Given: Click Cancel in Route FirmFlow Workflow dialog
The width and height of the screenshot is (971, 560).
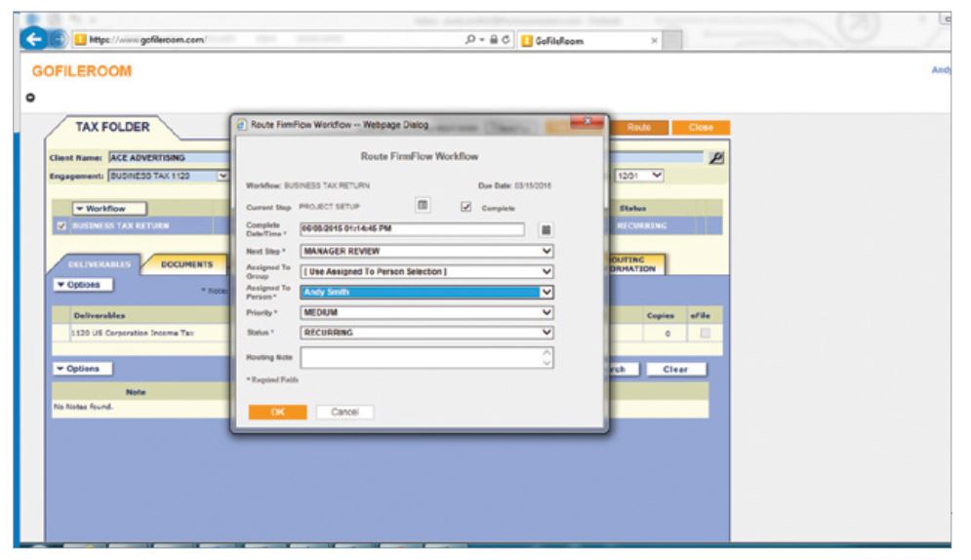Looking at the screenshot, I should click(344, 412).
